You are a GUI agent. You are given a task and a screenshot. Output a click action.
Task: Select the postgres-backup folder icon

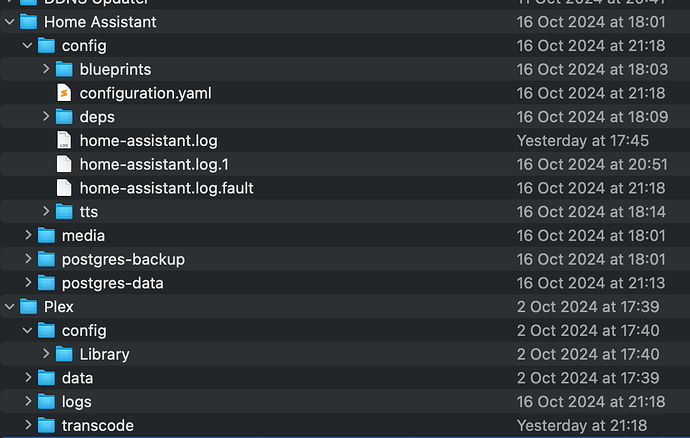pos(46,259)
